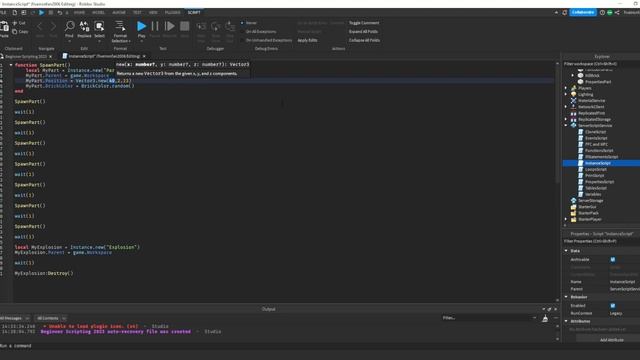This screenshot has width=640, height=360.
Task: Click the Select tool in Edit group
Action: click(99, 27)
